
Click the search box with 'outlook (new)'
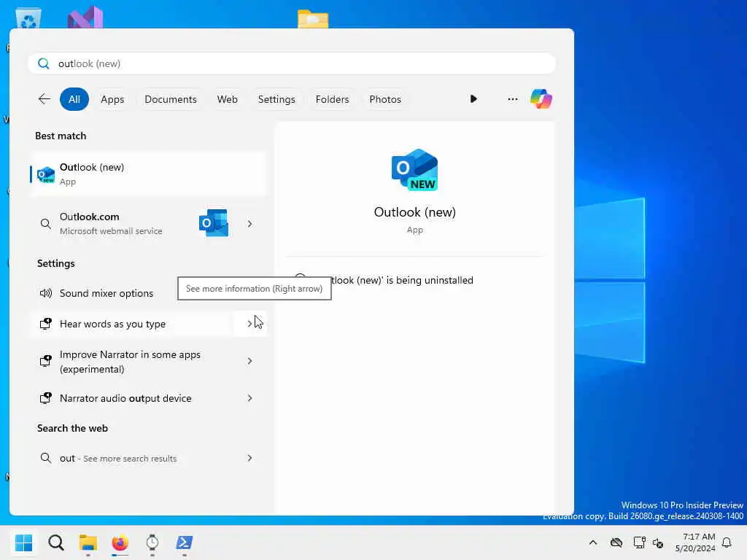(292, 63)
